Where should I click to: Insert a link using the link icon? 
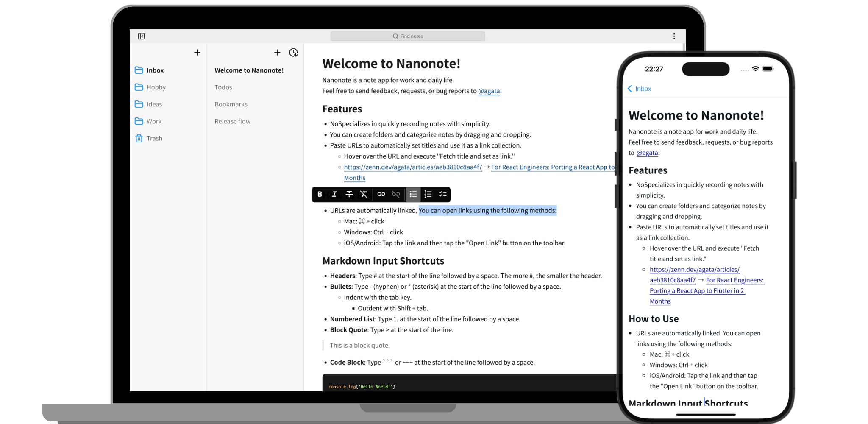(381, 194)
